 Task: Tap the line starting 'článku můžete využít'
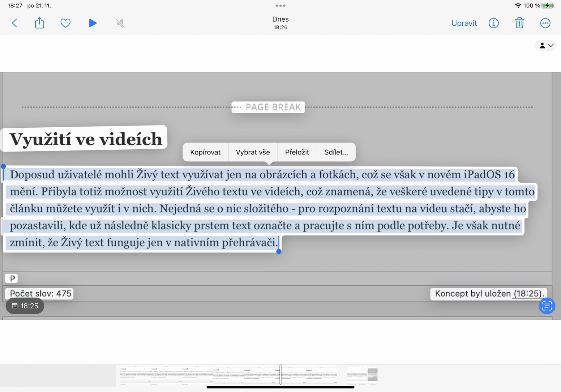268,209
